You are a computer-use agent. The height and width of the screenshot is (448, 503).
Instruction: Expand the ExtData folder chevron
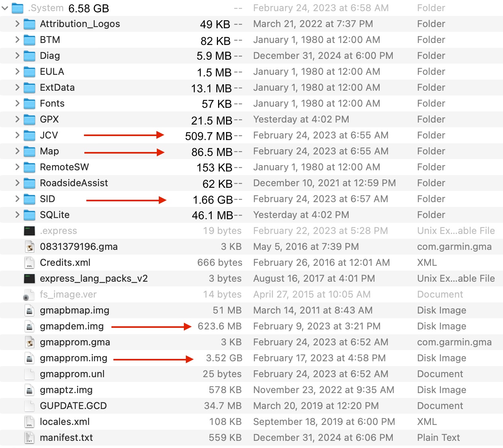pos(17,88)
